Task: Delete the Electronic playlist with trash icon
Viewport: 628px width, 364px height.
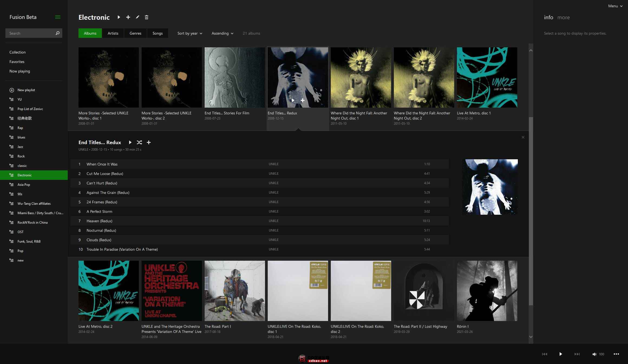Action: click(146, 17)
